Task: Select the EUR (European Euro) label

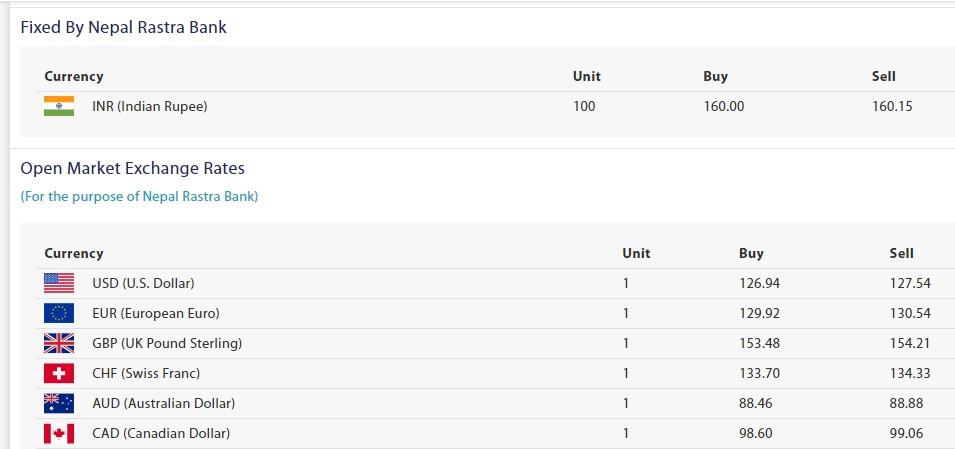Action: [x=156, y=314]
